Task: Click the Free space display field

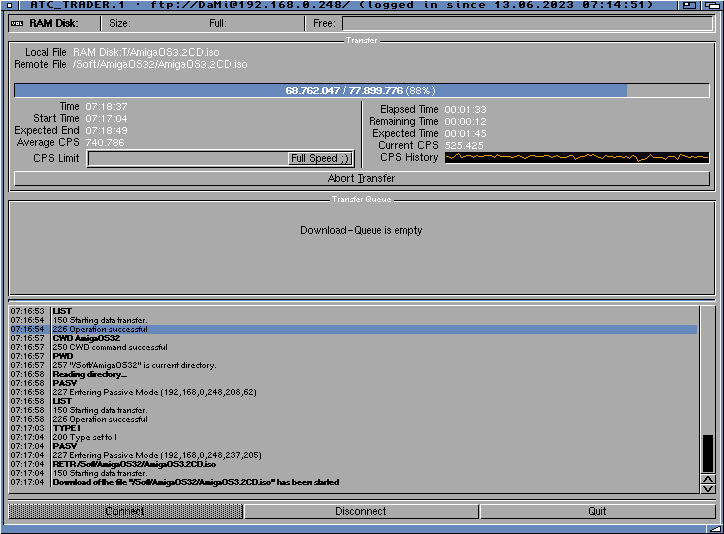Action: (525, 23)
